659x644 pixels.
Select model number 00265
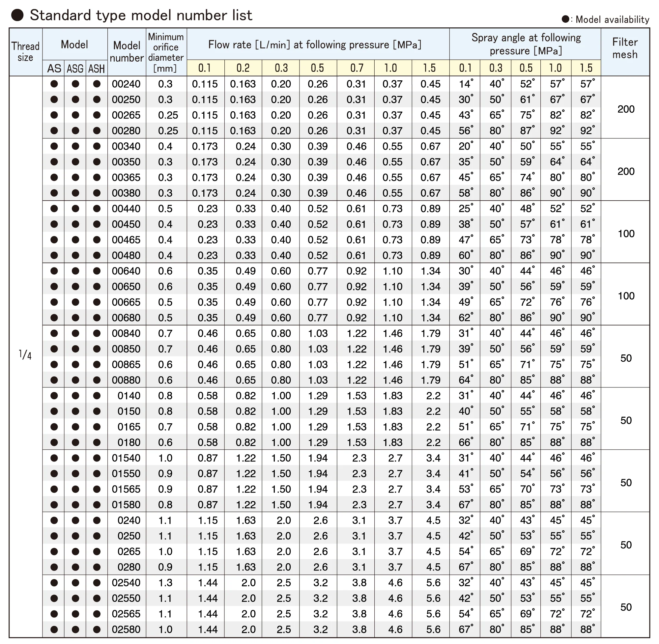coord(126,115)
